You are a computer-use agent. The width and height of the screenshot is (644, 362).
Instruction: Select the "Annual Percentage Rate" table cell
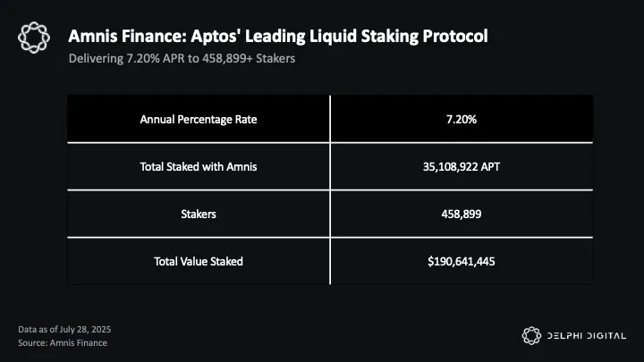(198, 119)
